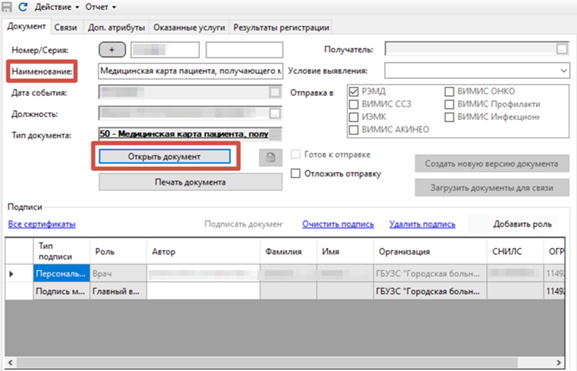Click the Открыть документ button
577x371 pixels.
click(x=164, y=156)
